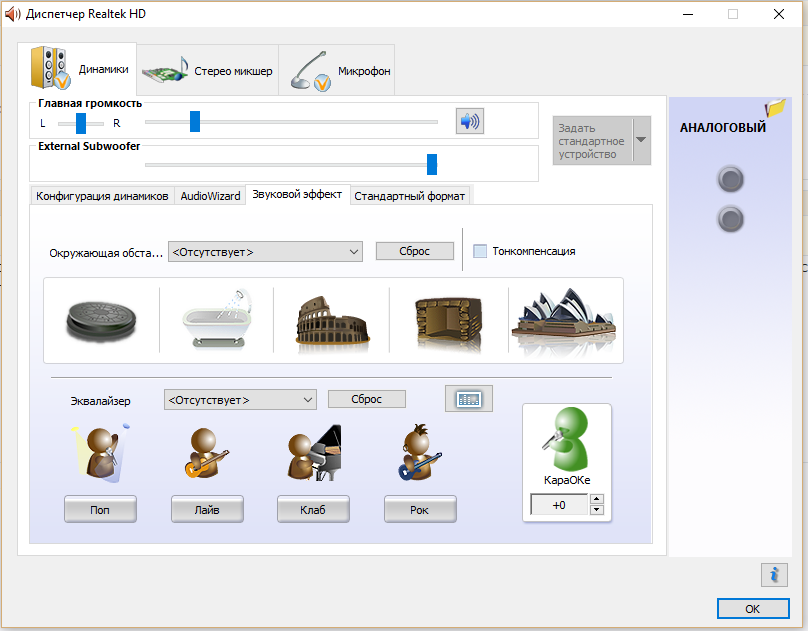This screenshot has height=631, width=808.
Task: Apply the Лайв equalizer preset button
Action: 207,509
